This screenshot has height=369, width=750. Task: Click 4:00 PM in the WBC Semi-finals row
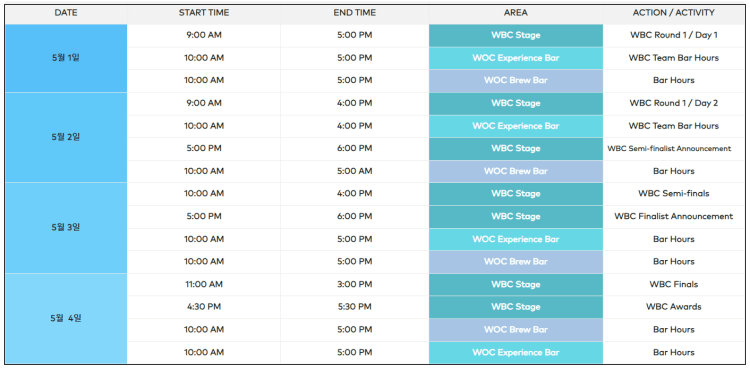click(354, 194)
